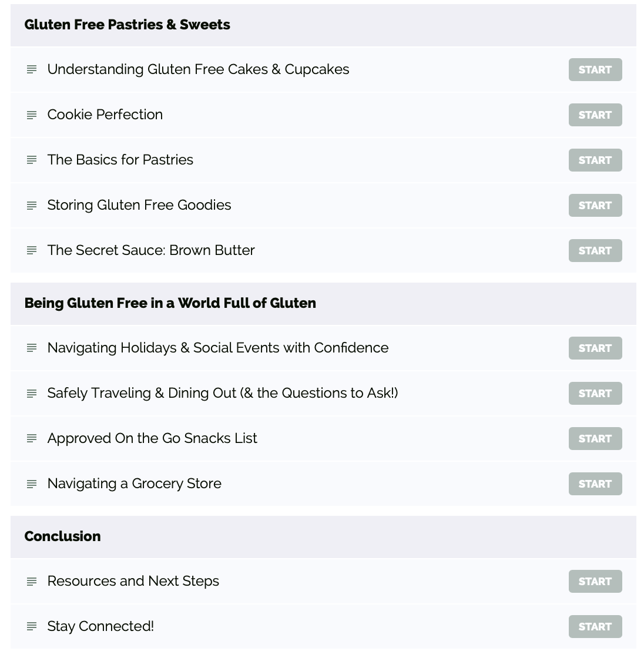The height and width of the screenshot is (658, 644).
Task: Click the document icon for Resources and Next Steps
Action: point(32,581)
